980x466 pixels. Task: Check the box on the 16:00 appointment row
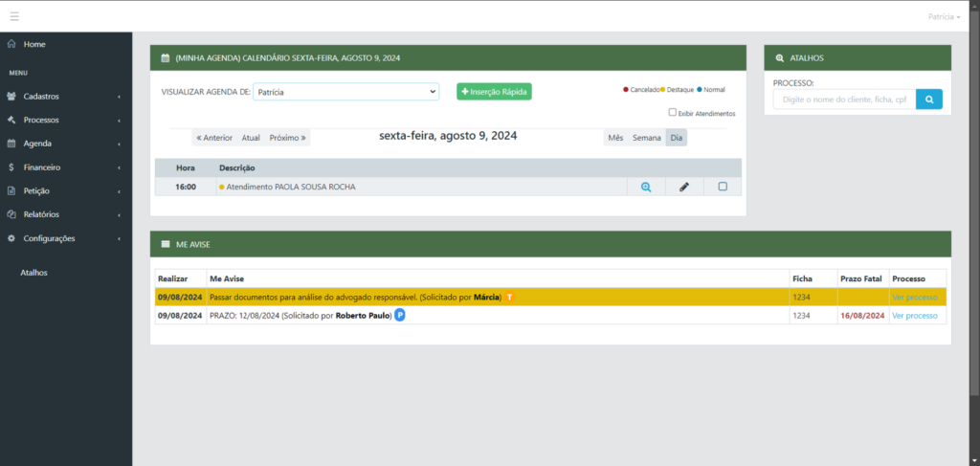click(x=723, y=187)
